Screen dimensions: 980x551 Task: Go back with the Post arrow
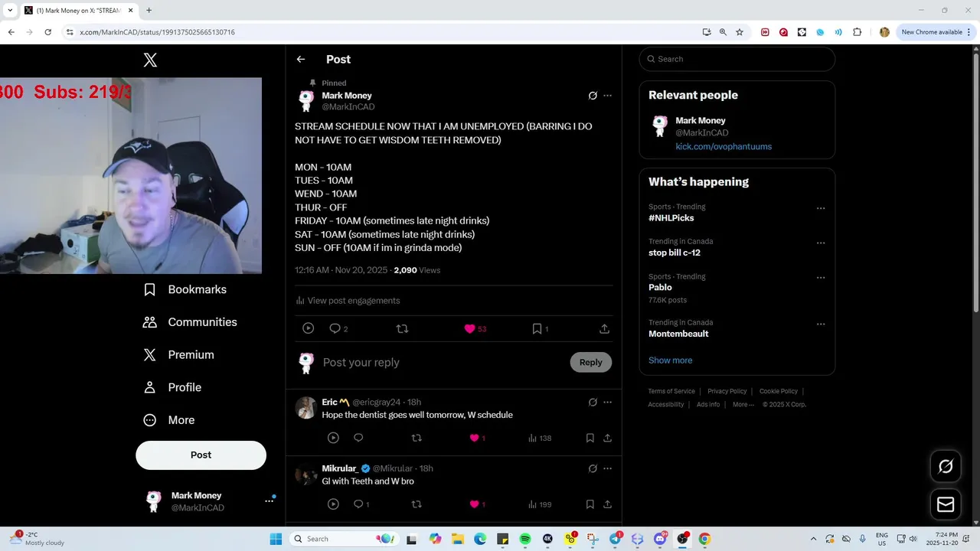[x=301, y=59]
